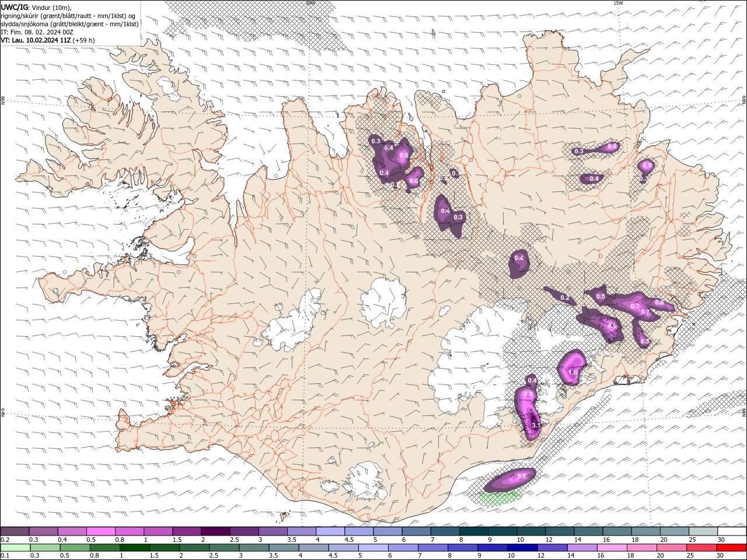747x560 pixels.
Task: Pick the lower green swatch starting at 0.8
Action: tap(104, 548)
